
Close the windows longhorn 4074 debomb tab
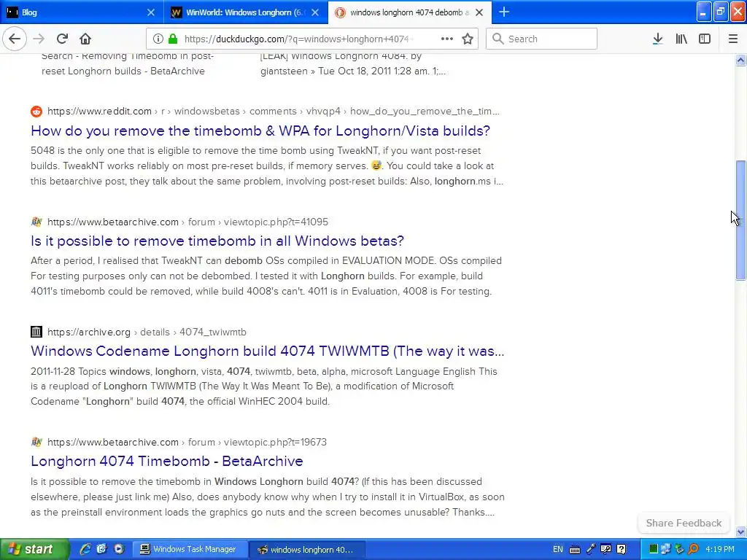480,12
